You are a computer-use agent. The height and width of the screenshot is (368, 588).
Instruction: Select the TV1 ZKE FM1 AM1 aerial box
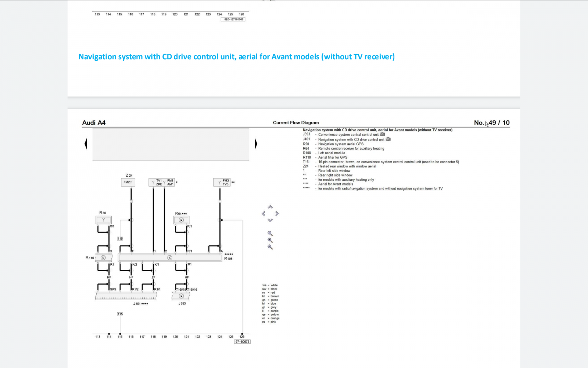[x=162, y=182]
